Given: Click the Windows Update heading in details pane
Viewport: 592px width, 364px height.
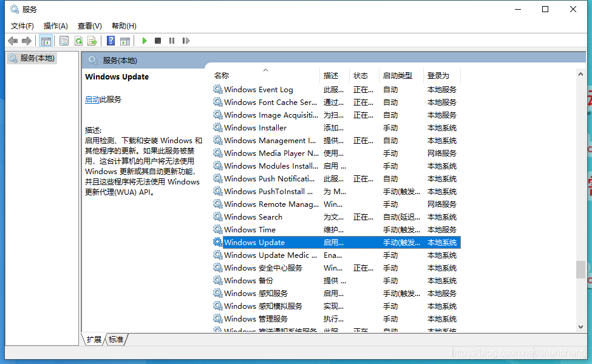Looking at the screenshot, I should pyautogui.click(x=117, y=76).
